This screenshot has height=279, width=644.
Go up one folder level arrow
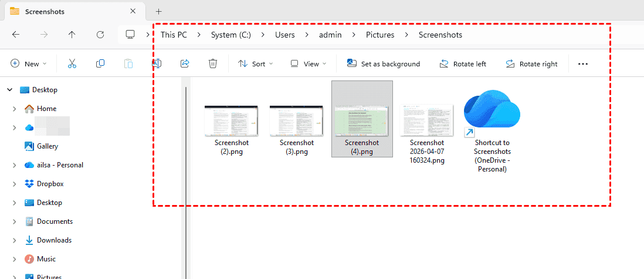coord(72,35)
